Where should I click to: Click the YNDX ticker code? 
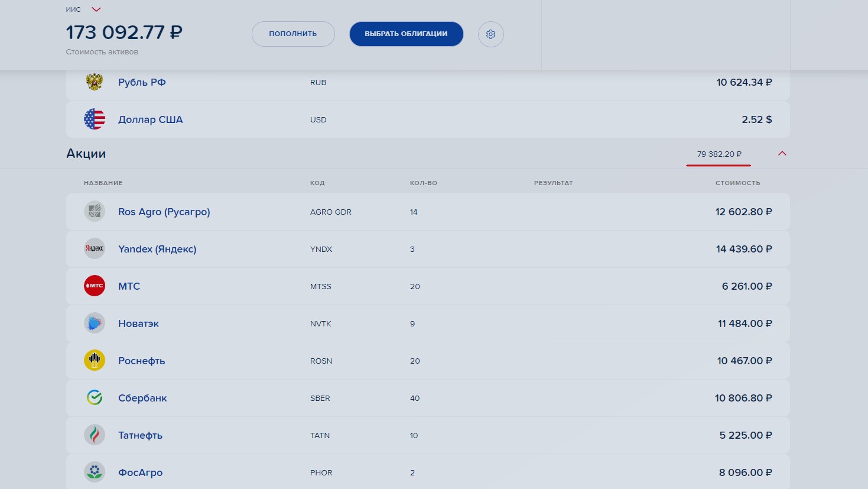(x=321, y=249)
